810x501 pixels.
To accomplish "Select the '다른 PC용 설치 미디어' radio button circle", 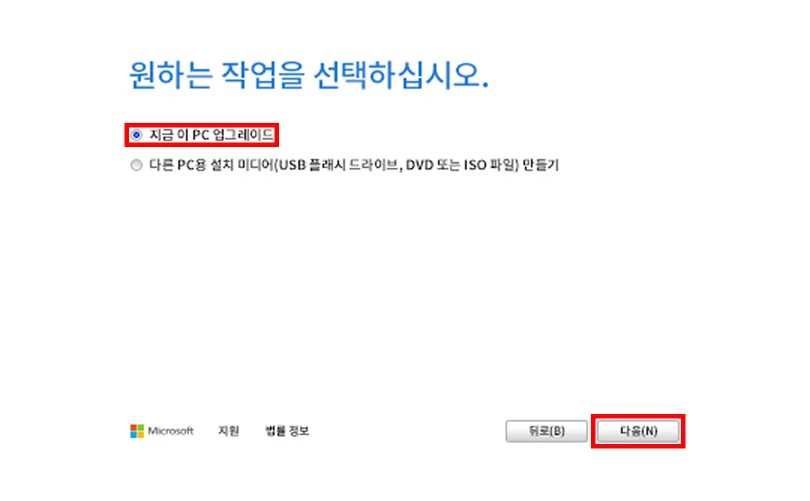I will tap(136, 165).
